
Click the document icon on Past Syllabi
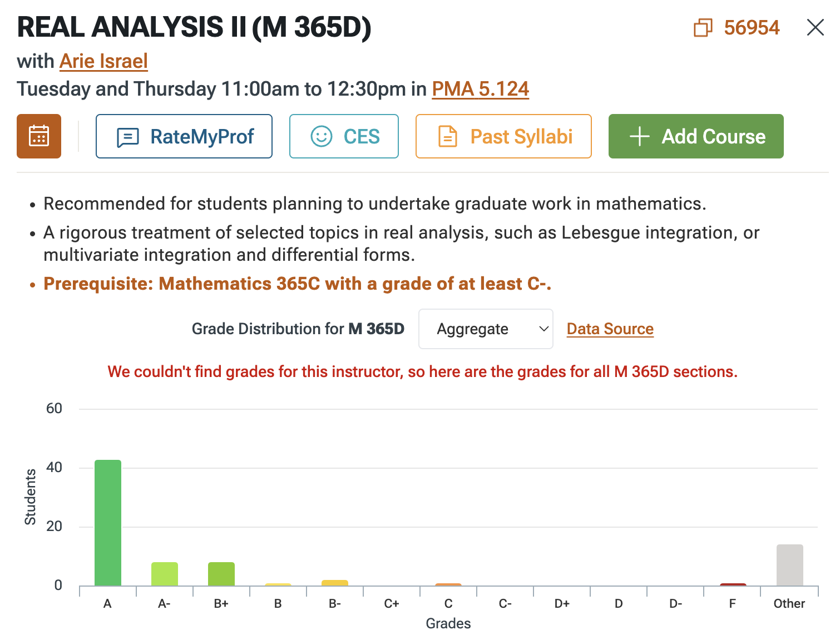(448, 136)
